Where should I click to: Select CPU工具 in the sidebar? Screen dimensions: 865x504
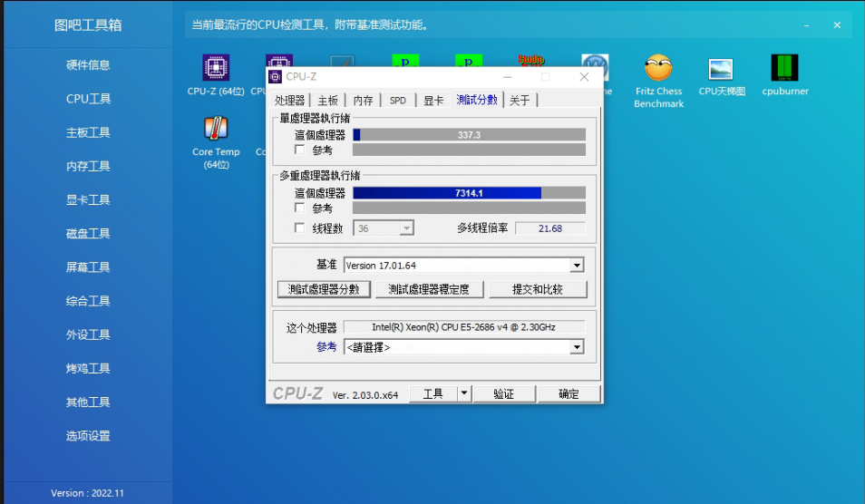[x=88, y=99]
